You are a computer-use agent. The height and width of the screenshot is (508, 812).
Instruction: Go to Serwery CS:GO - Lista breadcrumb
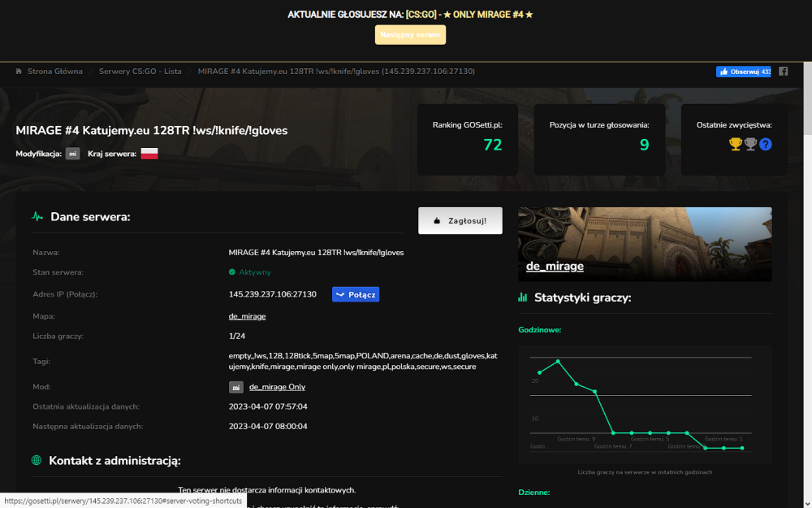point(140,72)
